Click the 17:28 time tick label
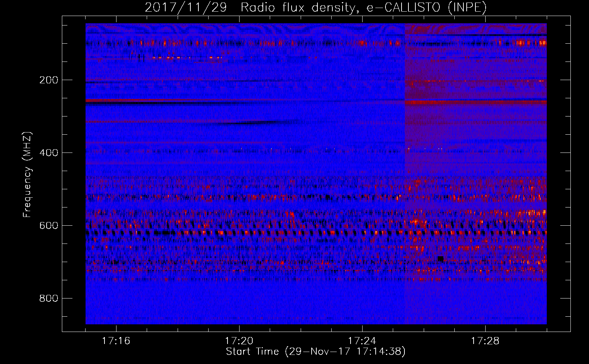This screenshot has height=364, width=589. coord(485,341)
